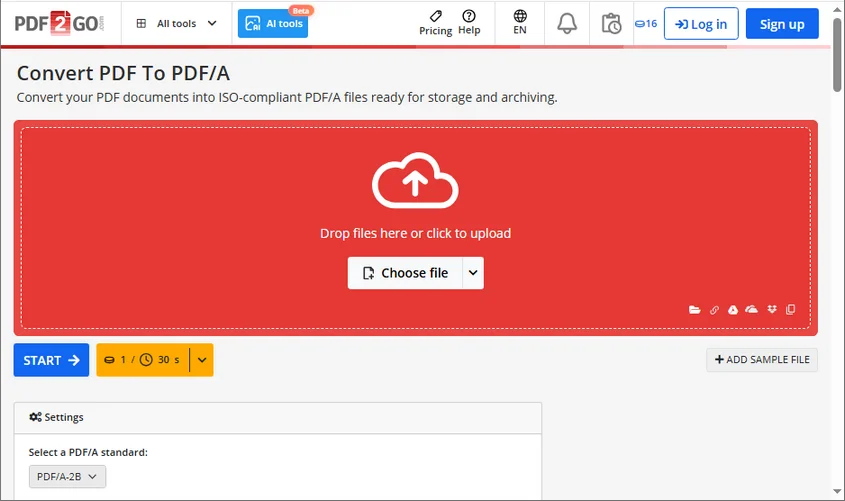View the 16 credits balance

[646, 23]
